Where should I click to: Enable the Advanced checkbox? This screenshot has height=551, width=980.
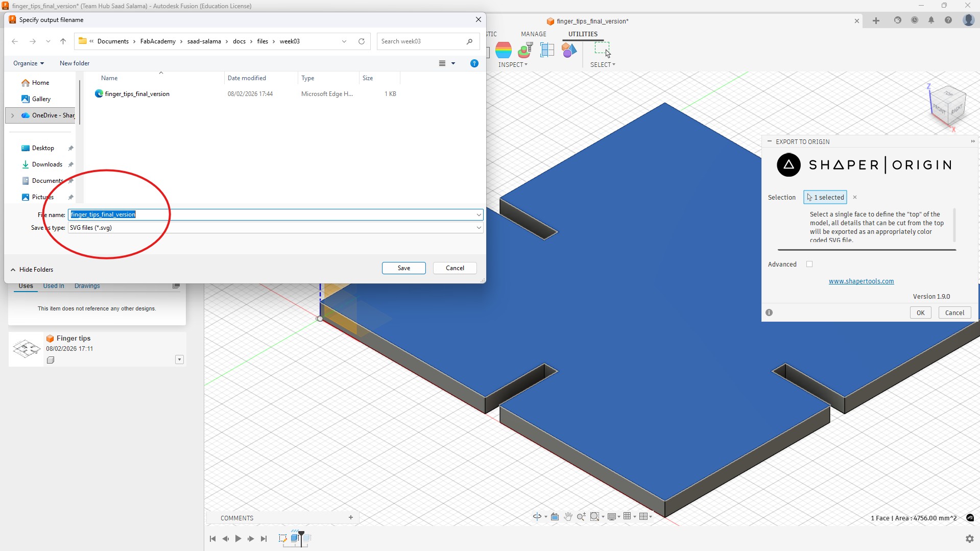809,264
